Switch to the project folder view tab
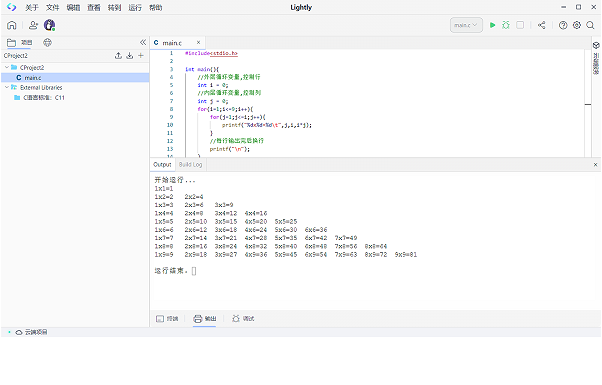This screenshot has width=602, height=385. [x=19, y=43]
